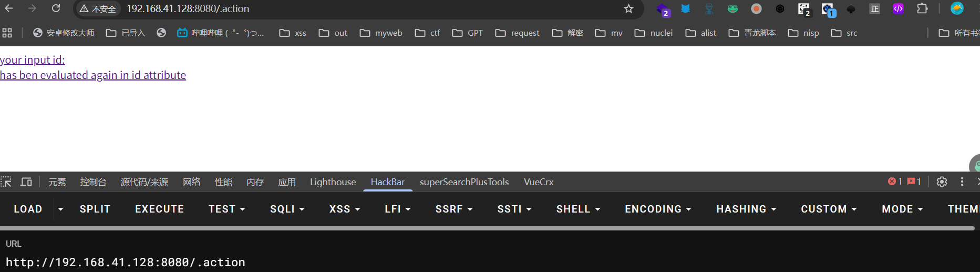The width and height of the screenshot is (980, 272).
Task: Open browser apps grid icon
Action: click(x=7, y=33)
